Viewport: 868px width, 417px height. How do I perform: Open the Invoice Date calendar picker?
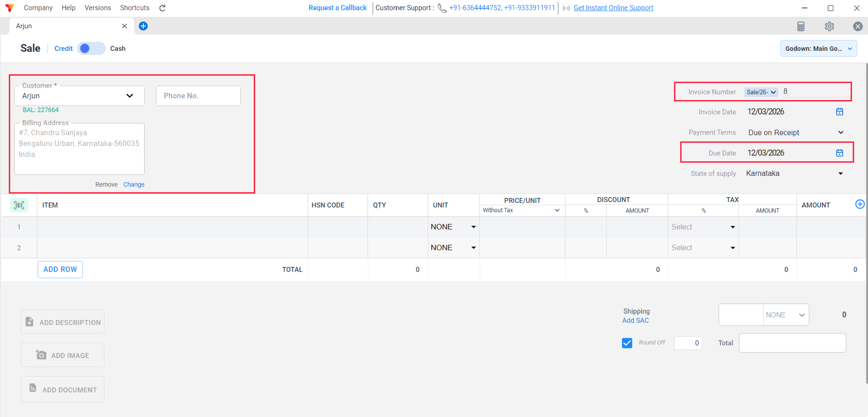(840, 112)
